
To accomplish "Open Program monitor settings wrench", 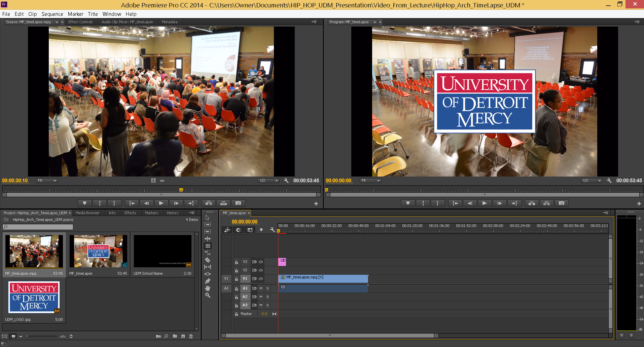I will coord(609,181).
